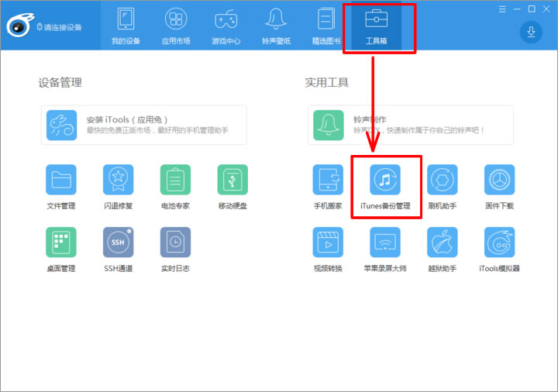This screenshot has height=392, width=558.
Task: Launch the 闪退修复 crash repair tool
Action: click(118, 180)
